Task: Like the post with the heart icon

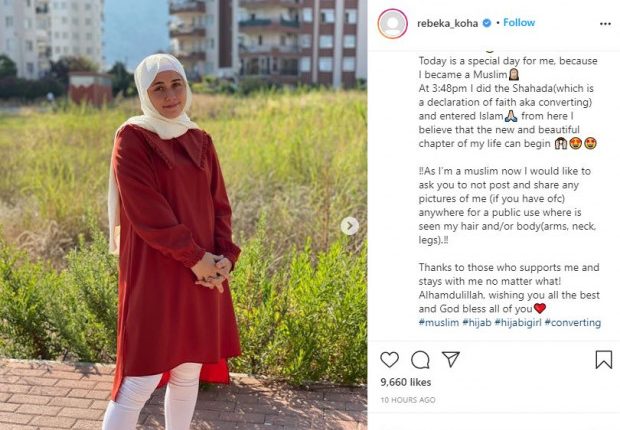Action: tap(389, 360)
